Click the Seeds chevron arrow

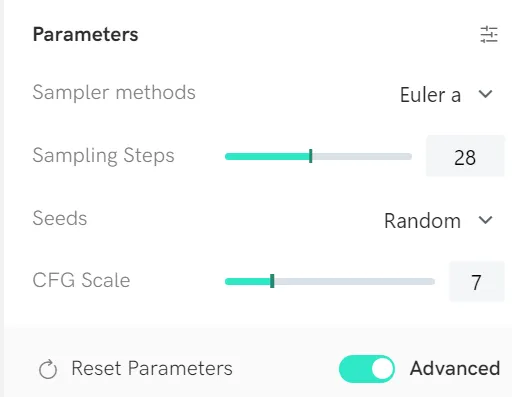point(485,220)
